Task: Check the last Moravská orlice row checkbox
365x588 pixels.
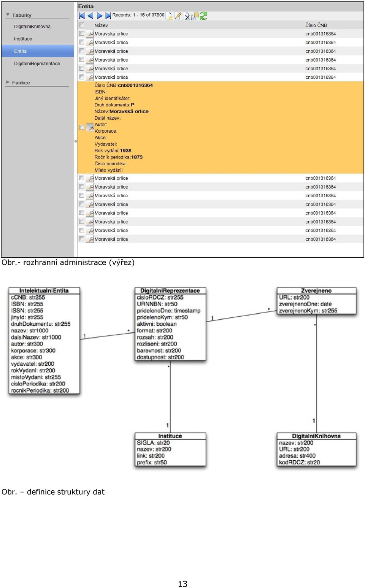Action: (x=81, y=239)
